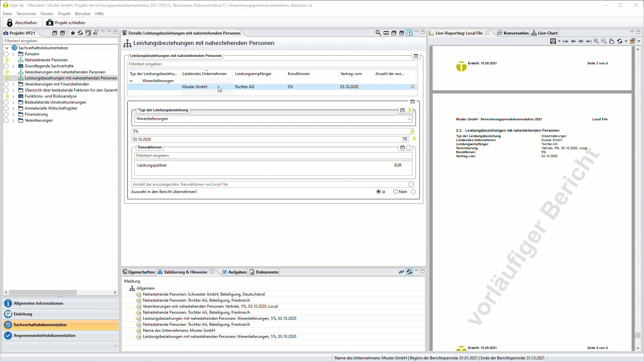Toggle the status circle of Transaktionen group
The width and height of the screenshot is (644, 362).
click(409, 147)
